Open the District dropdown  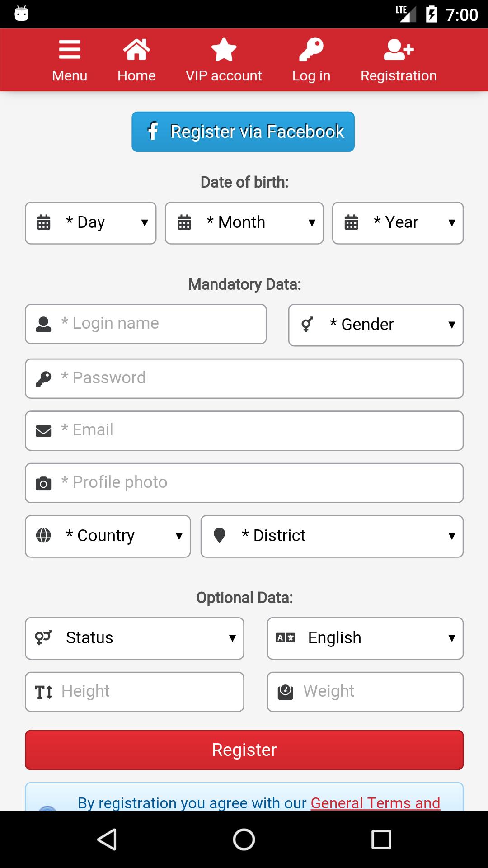pyautogui.click(x=332, y=536)
